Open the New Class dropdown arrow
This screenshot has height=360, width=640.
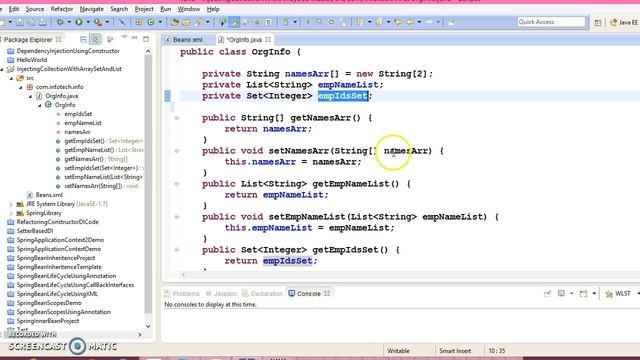click(160, 22)
